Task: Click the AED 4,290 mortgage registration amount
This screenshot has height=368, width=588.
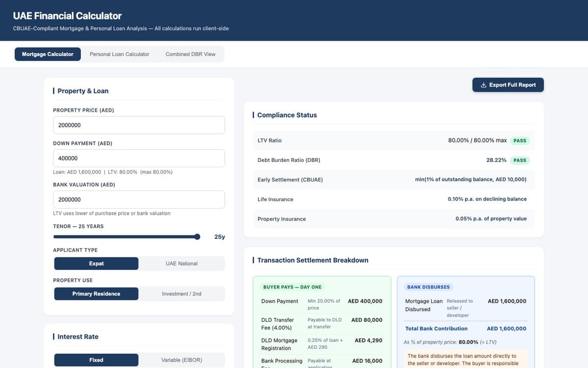Action: click(368, 341)
